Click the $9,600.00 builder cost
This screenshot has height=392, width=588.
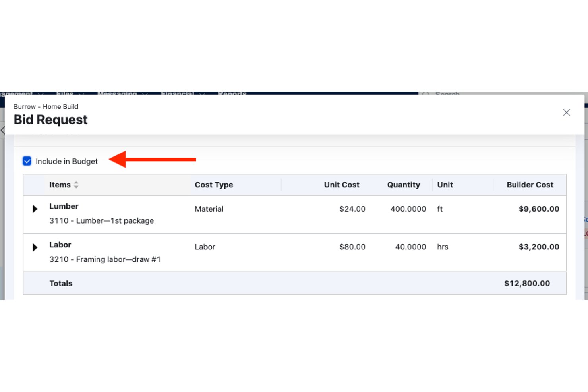pyautogui.click(x=539, y=209)
